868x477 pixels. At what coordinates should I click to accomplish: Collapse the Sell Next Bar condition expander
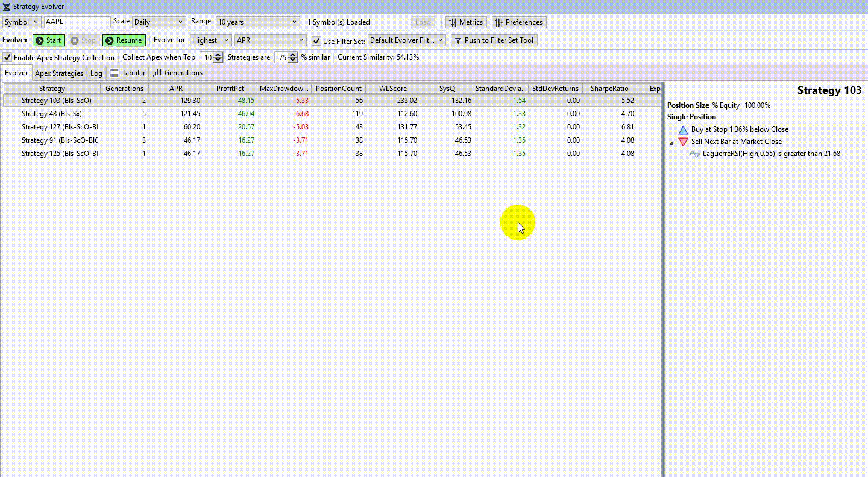click(x=670, y=143)
